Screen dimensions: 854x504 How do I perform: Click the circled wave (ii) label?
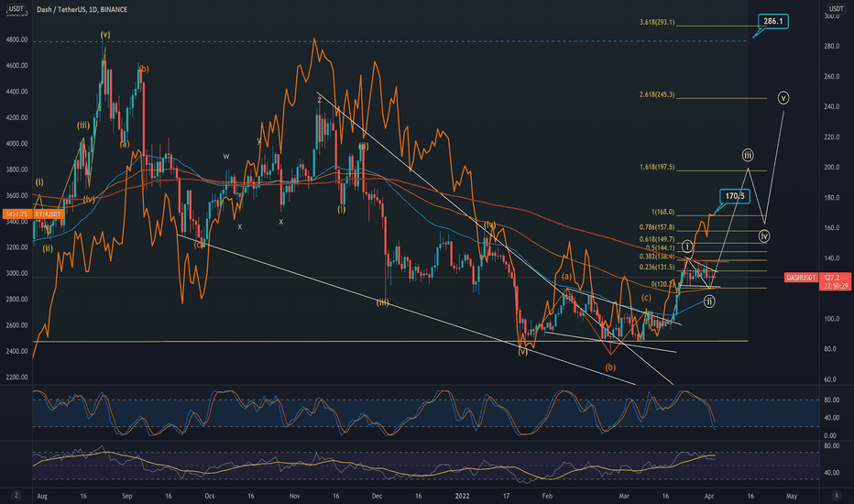(709, 301)
